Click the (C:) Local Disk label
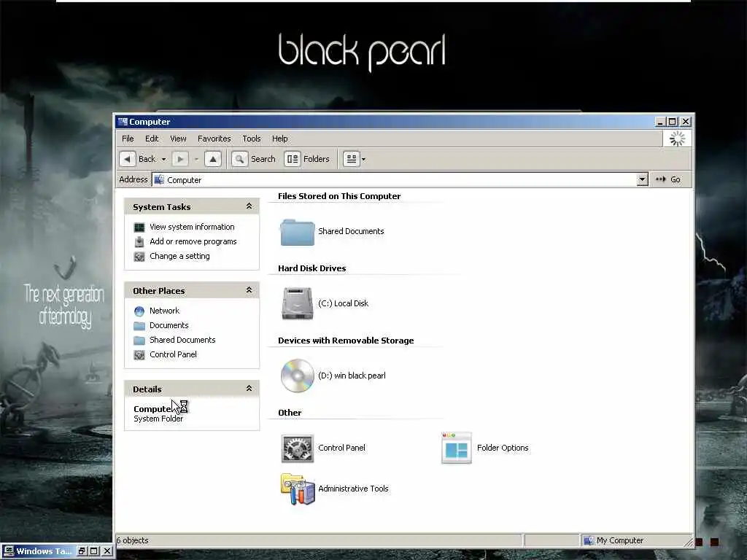747x560 pixels. coord(343,303)
